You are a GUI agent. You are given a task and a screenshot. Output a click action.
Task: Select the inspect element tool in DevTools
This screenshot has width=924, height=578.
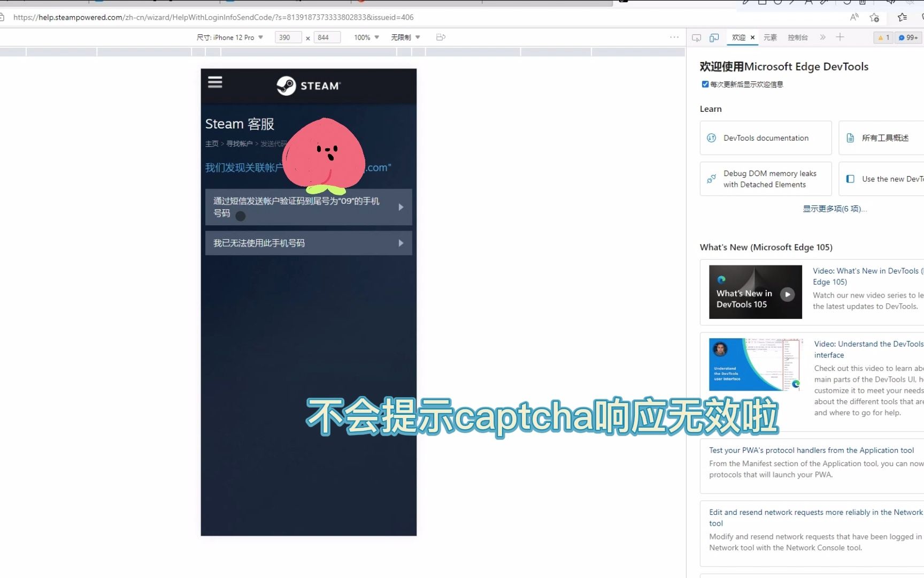click(696, 37)
